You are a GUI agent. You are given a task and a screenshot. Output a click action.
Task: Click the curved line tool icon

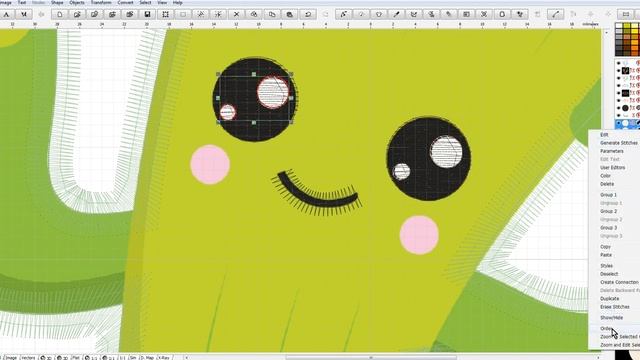click(555, 14)
